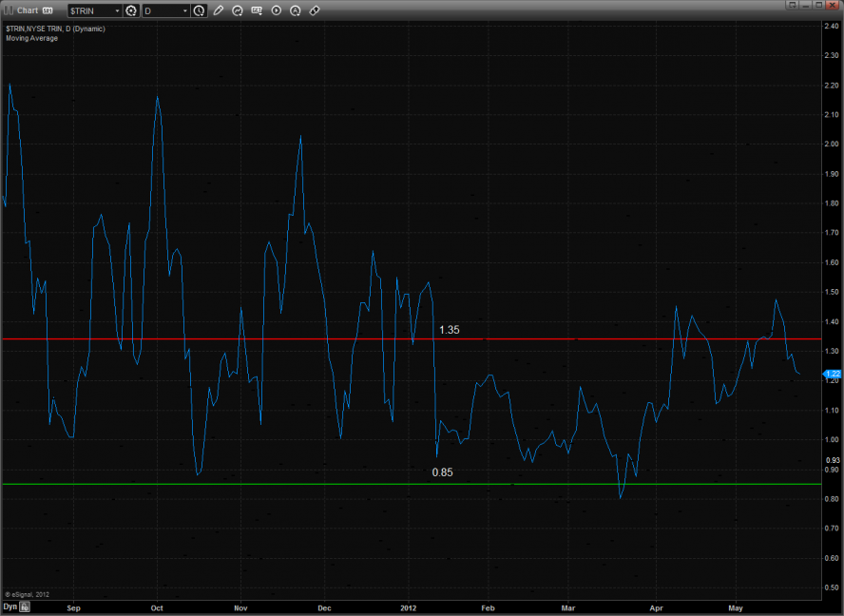Click the 'Moving Average' study label
The height and width of the screenshot is (616, 844).
31,38
